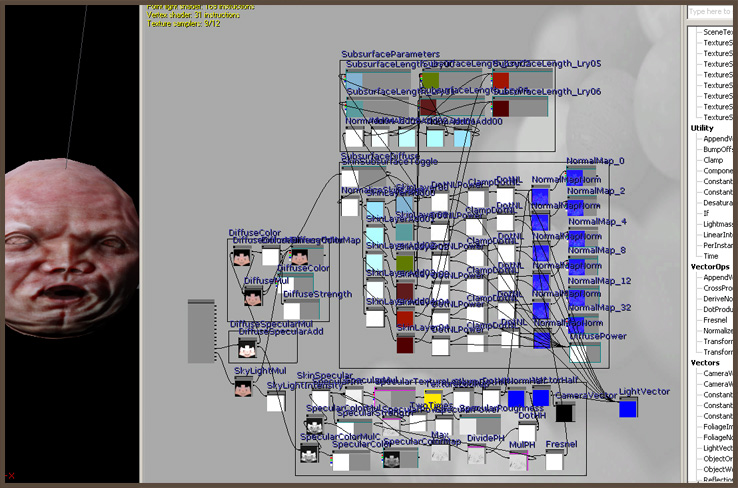Click the expression search input field

pos(711,11)
